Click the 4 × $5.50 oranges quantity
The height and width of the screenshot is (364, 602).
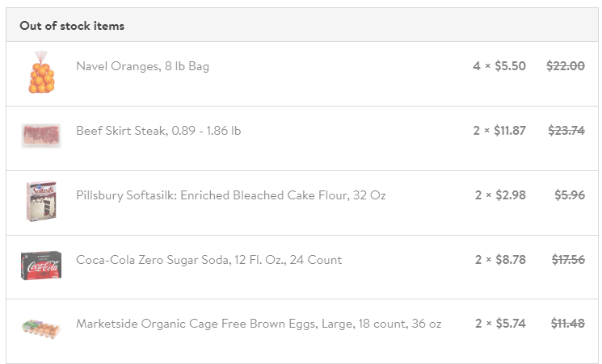click(x=499, y=66)
